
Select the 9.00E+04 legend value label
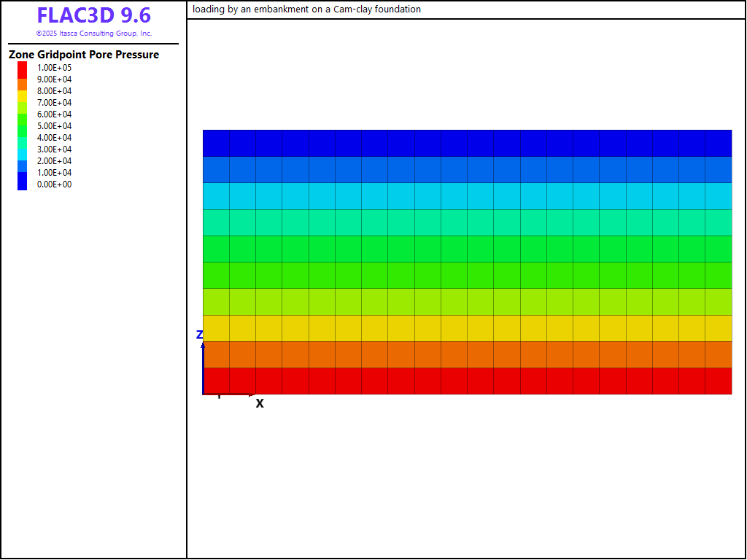tap(55, 79)
